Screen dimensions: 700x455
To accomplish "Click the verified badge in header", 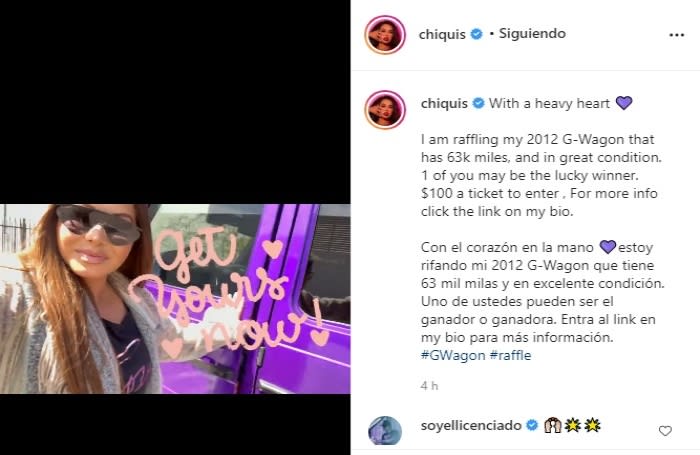I will (x=477, y=34).
